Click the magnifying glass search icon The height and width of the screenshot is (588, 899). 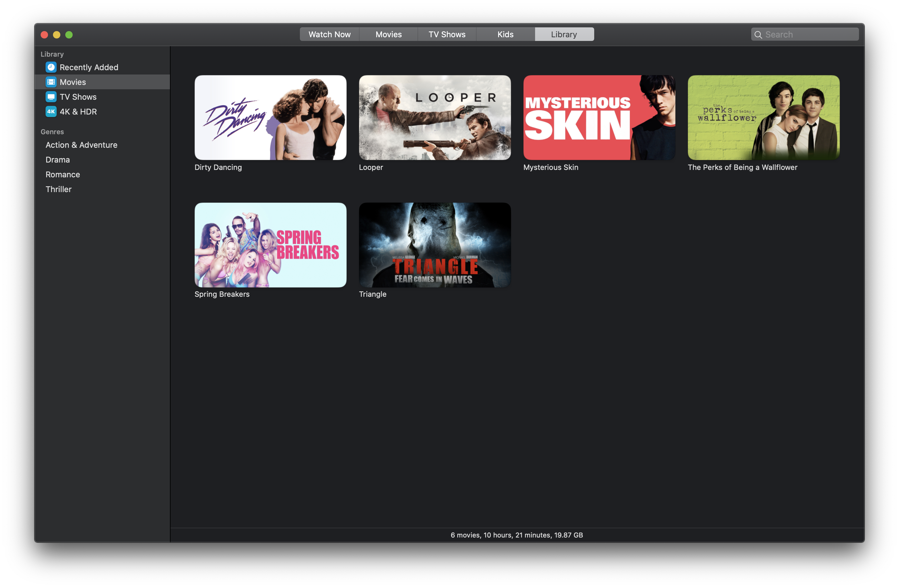pyautogui.click(x=758, y=35)
